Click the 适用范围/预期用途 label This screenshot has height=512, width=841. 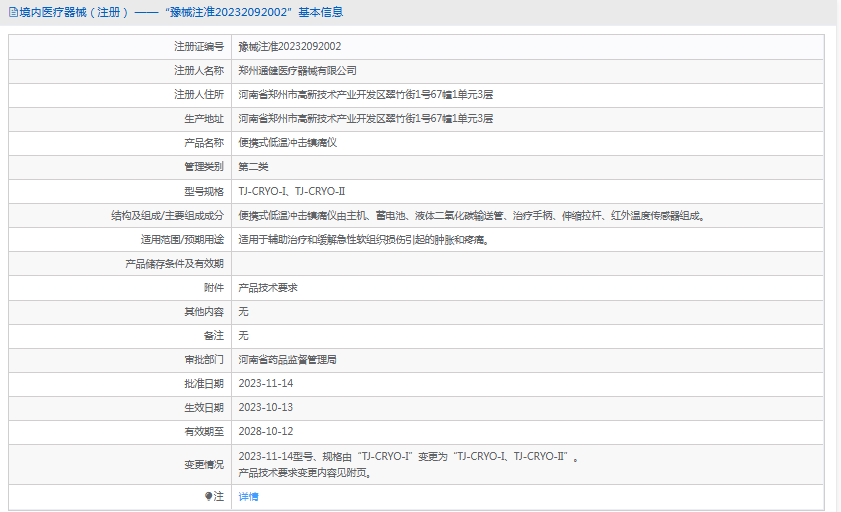click(x=182, y=240)
